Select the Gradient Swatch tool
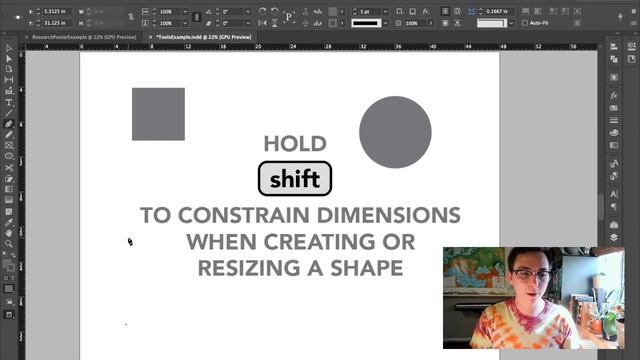640x360 pixels. [9, 189]
